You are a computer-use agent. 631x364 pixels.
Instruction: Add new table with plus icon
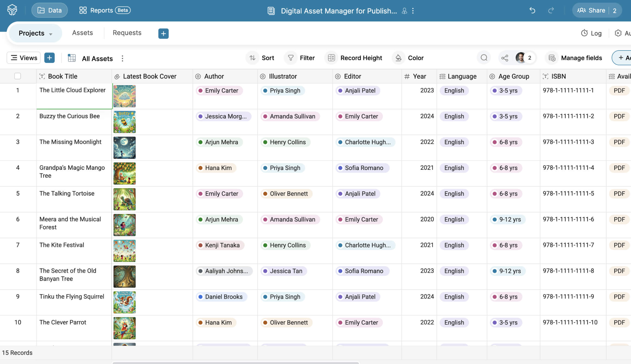point(163,33)
